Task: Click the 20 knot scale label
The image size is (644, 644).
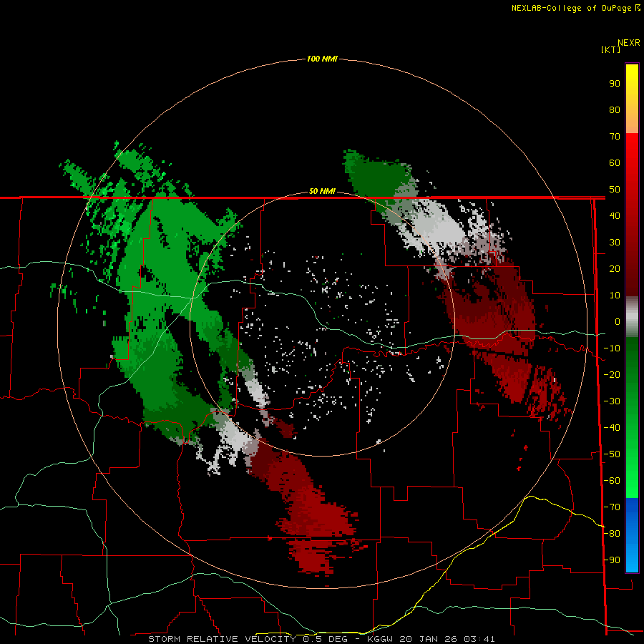Action: 615,268
